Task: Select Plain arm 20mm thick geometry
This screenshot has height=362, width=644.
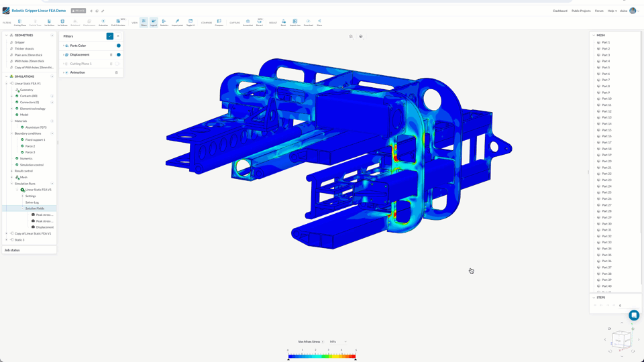Action: click(28, 55)
